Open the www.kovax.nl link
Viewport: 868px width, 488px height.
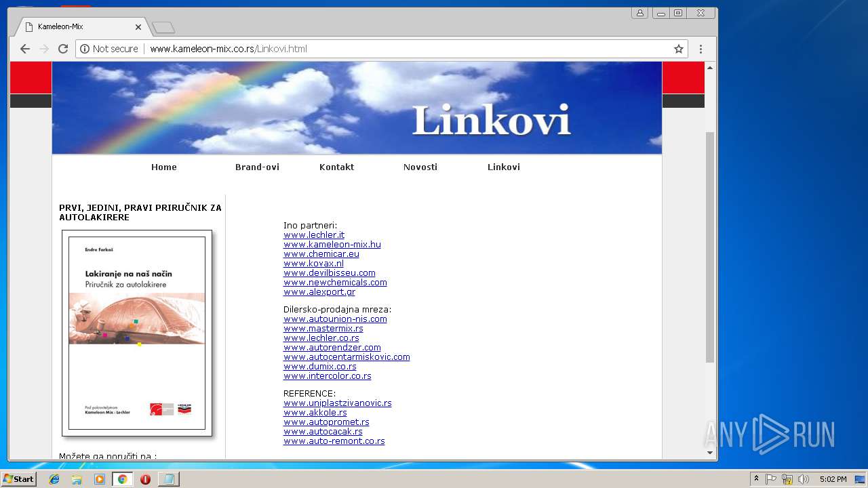click(x=313, y=264)
